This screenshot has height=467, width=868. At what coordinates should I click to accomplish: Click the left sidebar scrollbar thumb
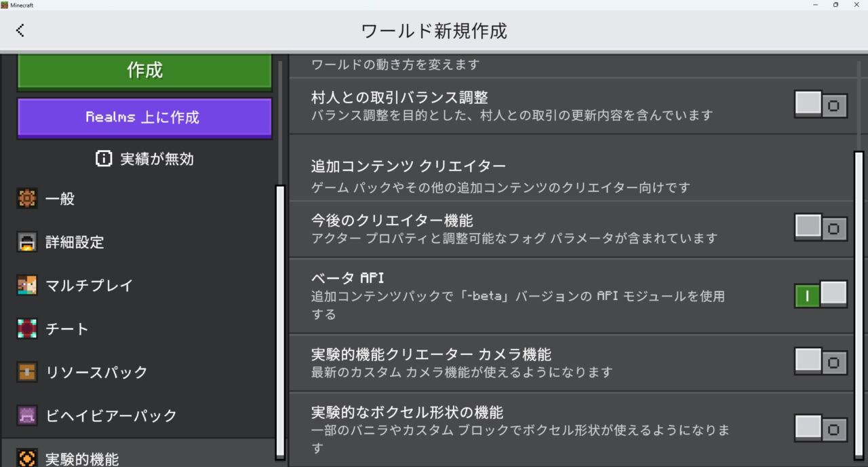280,322
